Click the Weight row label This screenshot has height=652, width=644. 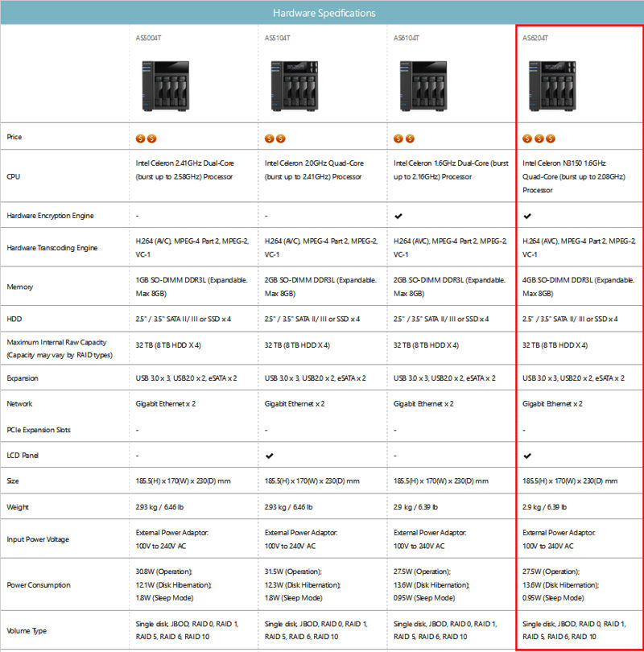pos(18,507)
